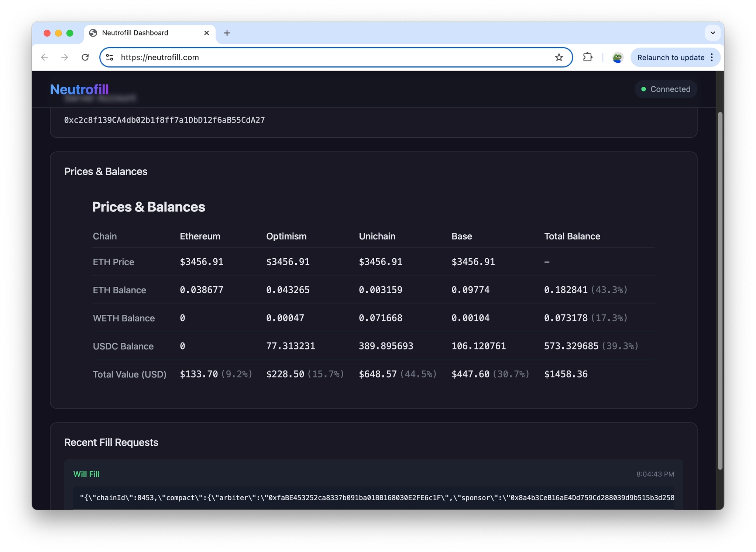The image size is (756, 552).
Task: Click the browser back arrow
Action: [45, 57]
